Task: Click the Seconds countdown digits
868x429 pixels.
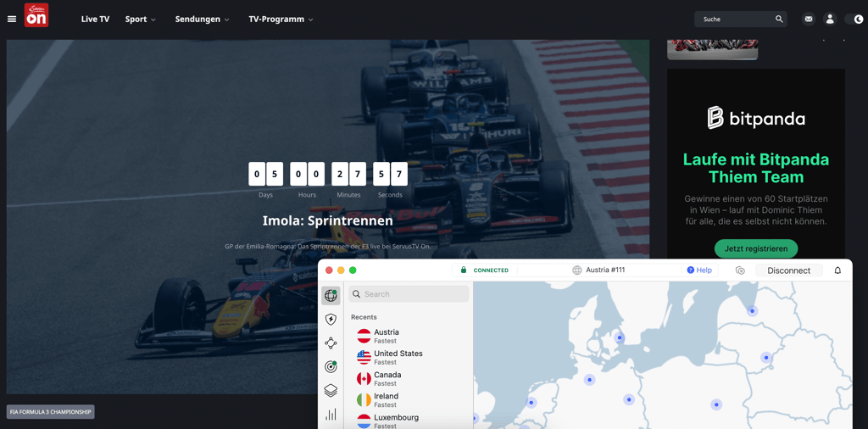Action: pyautogui.click(x=390, y=174)
